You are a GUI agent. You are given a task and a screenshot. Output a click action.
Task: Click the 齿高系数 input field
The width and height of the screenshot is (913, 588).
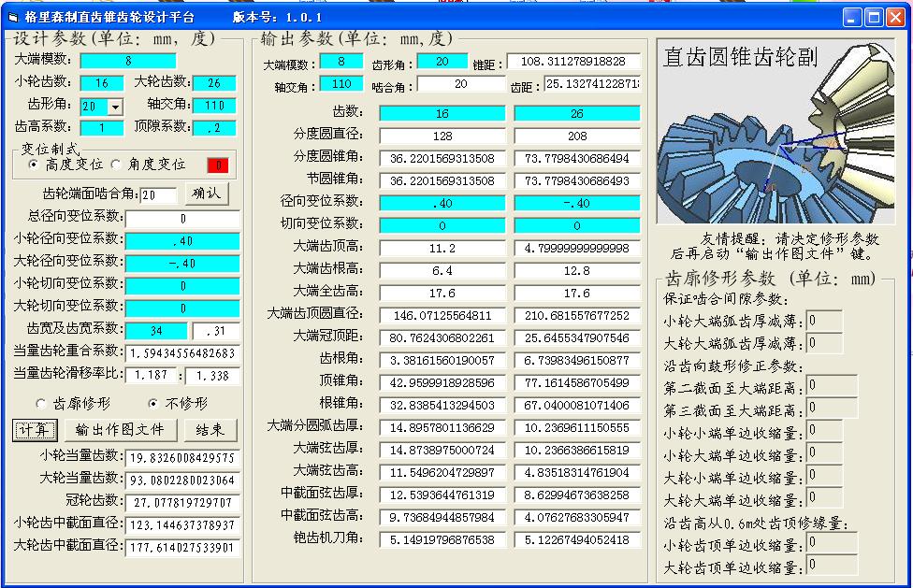pyautogui.click(x=102, y=128)
